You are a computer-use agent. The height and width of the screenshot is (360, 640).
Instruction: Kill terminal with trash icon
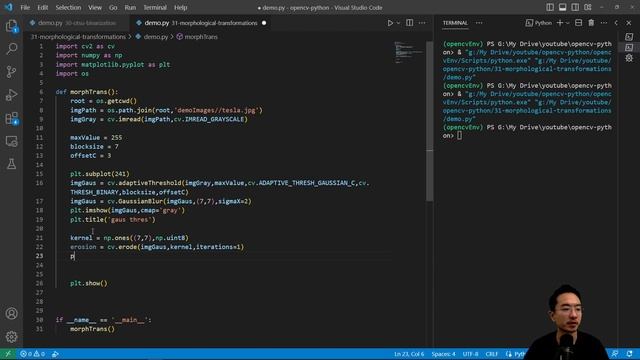pyautogui.click(x=591, y=23)
